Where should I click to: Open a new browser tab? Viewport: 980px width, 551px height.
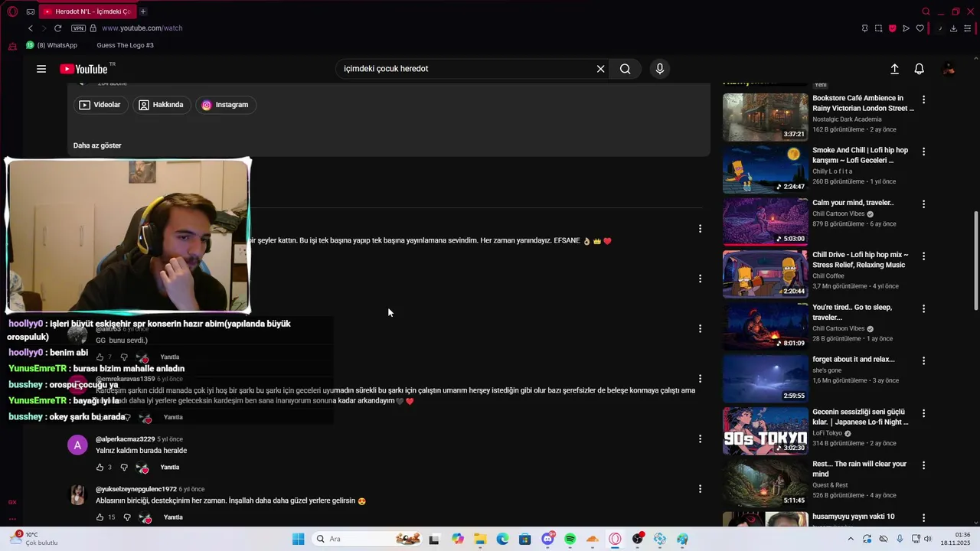143,11
